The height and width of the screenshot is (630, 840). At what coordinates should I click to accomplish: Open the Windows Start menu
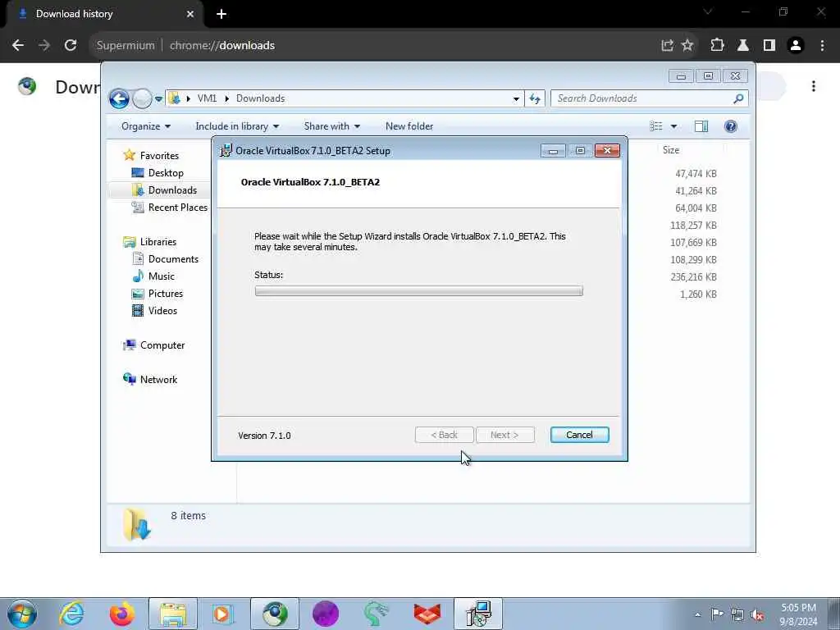coord(22,614)
